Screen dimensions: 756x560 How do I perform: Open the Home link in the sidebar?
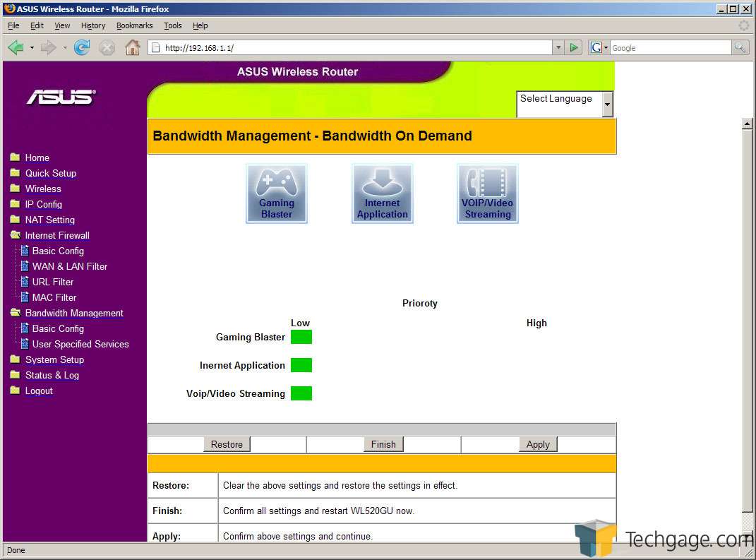click(x=37, y=157)
